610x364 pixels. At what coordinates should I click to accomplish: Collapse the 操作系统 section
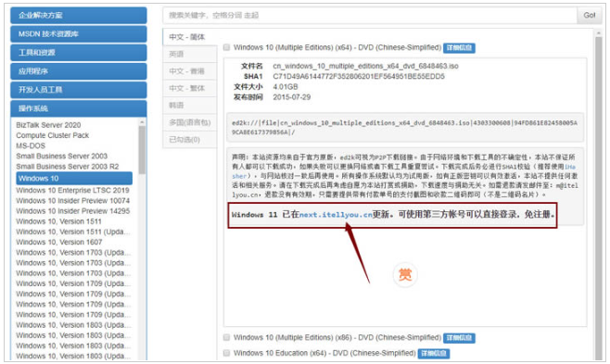pyautogui.click(x=79, y=108)
